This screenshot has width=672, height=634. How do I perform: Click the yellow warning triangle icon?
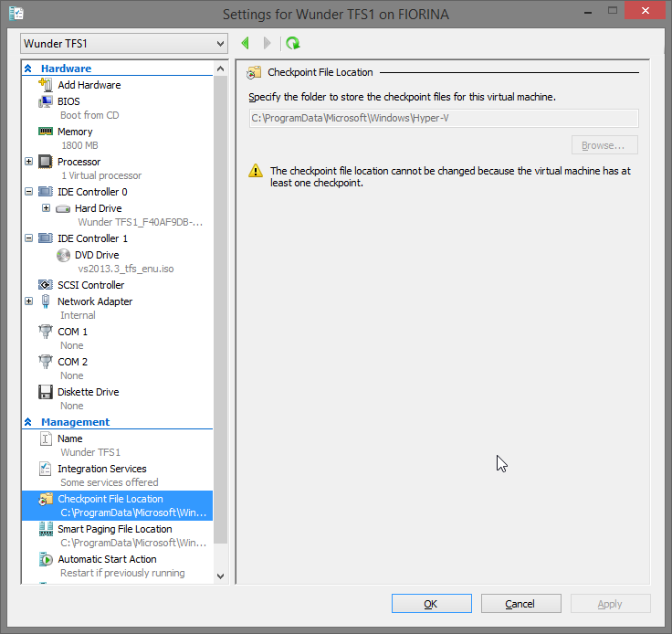click(256, 171)
